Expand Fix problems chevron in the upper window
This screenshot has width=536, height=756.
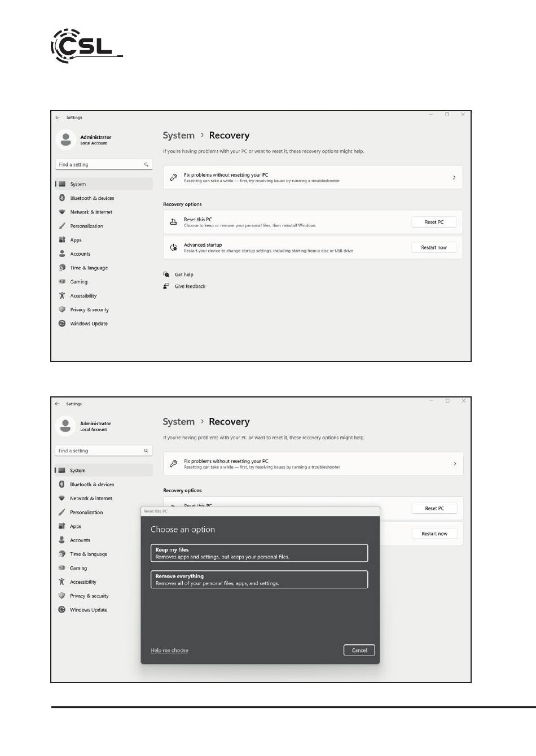(454, 177)
